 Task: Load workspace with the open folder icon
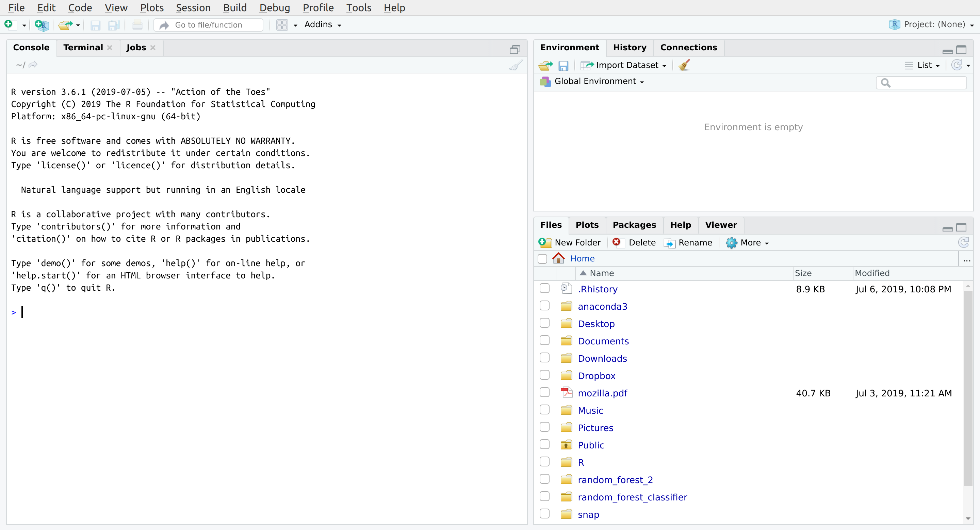[x=545, y=65]
